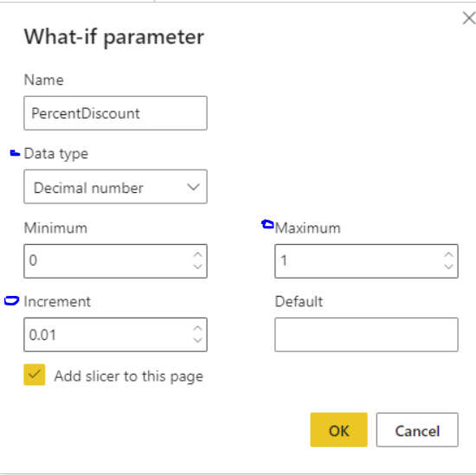
Task: Click the Add slicer to this page label
Action: [129, 376]
